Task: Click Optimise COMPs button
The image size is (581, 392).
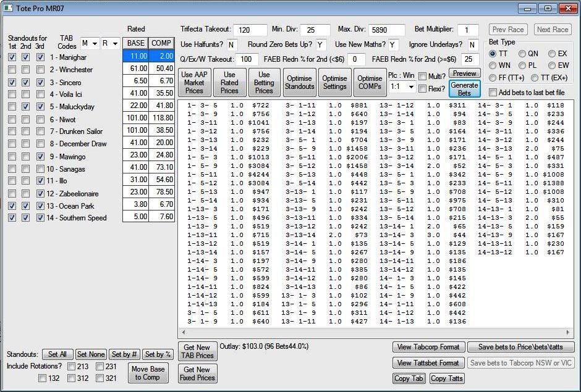Action: (370, 83)
